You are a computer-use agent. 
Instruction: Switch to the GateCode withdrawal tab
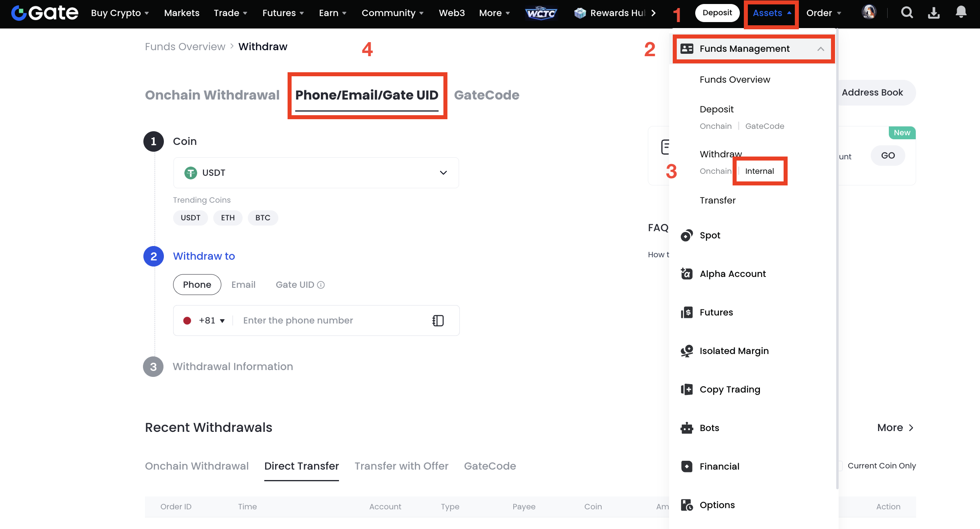pos(486,95)
